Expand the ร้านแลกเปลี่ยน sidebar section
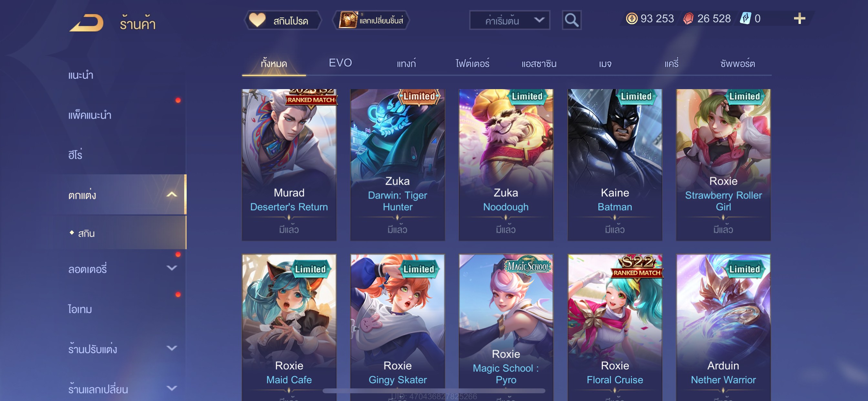 171,388
